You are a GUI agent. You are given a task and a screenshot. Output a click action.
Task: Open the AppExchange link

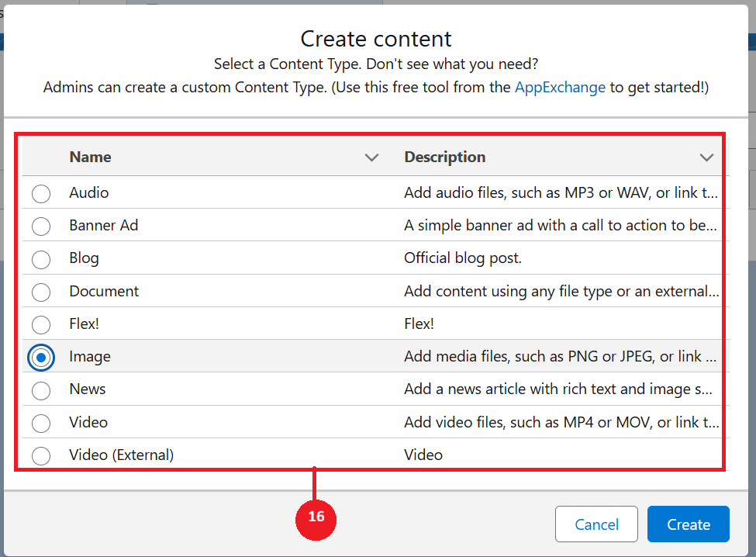tap(560, 87)
